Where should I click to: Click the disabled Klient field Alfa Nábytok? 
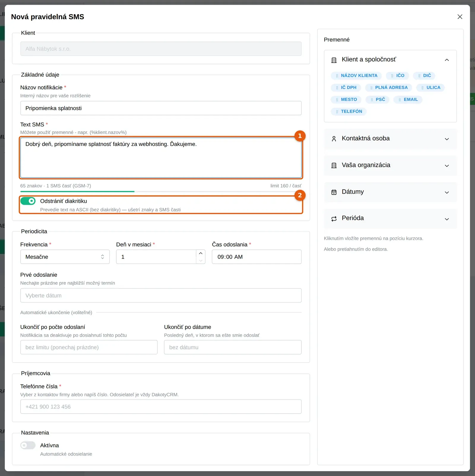point(161,49)
